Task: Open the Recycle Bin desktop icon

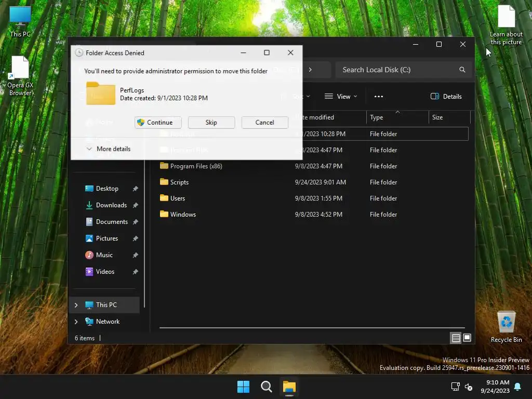Action: click(506, 327)
